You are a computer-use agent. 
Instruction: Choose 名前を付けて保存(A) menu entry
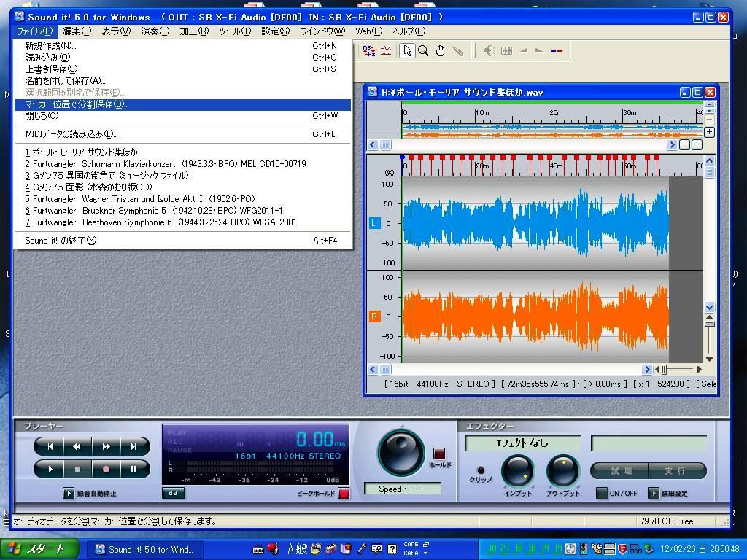[x=182, y=81]
